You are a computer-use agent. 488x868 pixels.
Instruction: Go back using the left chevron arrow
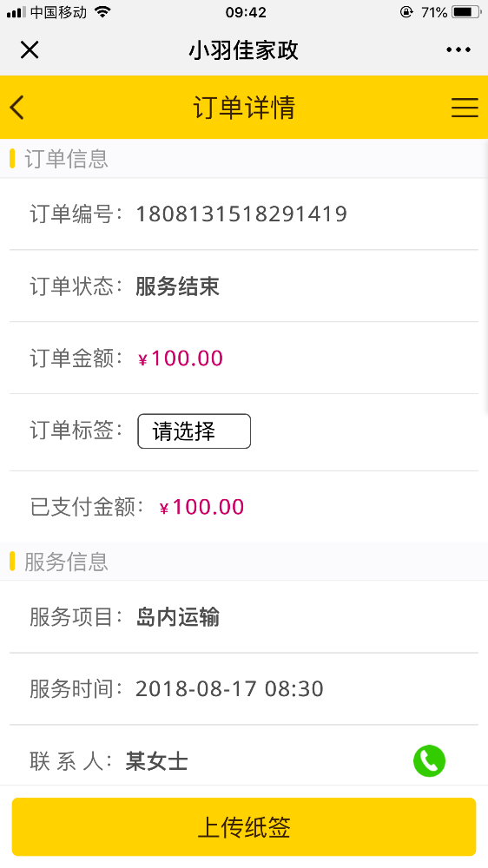[17, 108]
